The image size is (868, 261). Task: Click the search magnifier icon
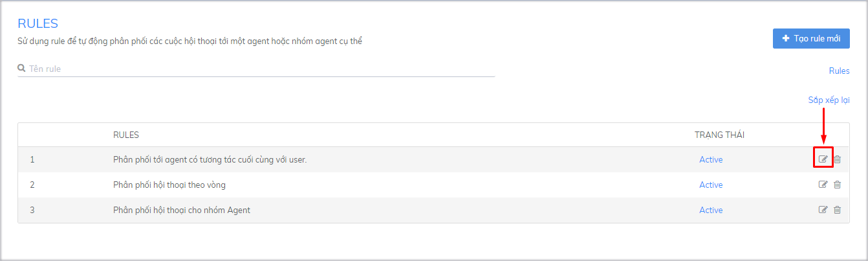(x=21, y=68)
